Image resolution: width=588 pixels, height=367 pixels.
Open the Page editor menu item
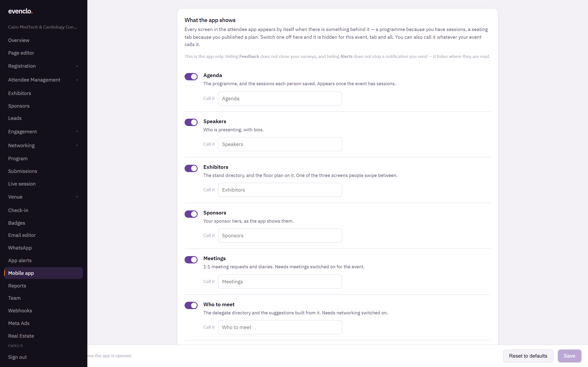[x=21, y=53]
